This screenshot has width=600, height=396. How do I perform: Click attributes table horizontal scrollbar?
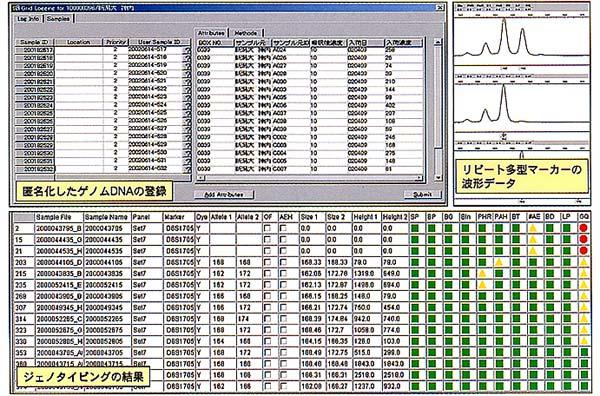tap(310, 178)
